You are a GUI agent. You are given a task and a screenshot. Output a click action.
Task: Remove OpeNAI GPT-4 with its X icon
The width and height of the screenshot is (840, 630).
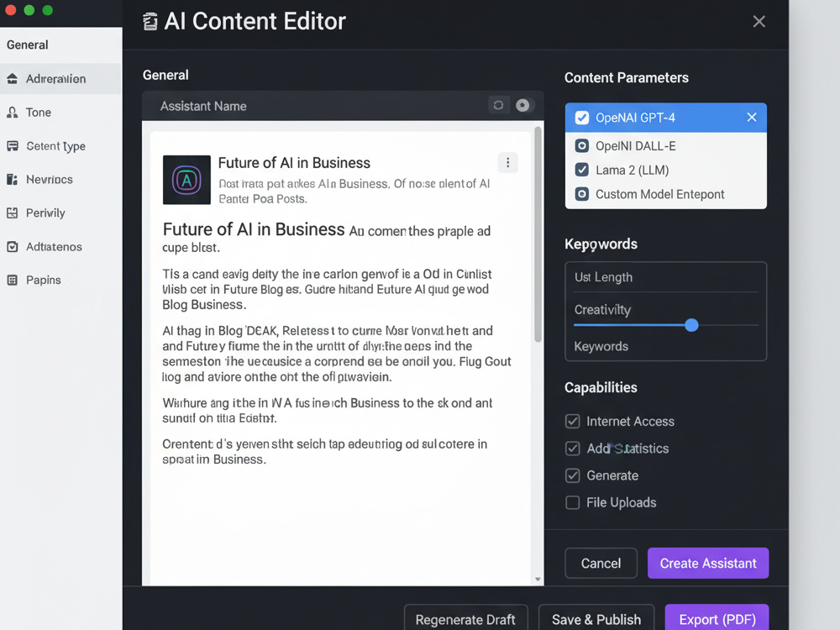point(752,118)
